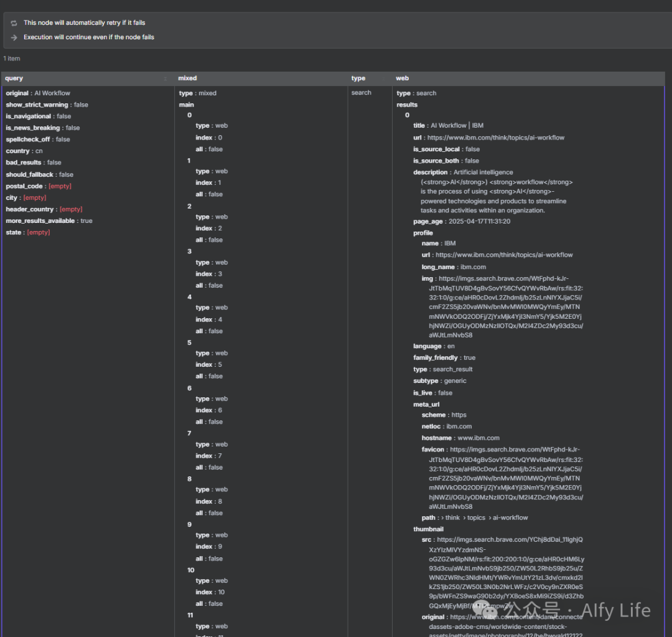Click 'This node will automatically retry' notice text
Screen dimensions: 672x637
[x=85, y=23]
